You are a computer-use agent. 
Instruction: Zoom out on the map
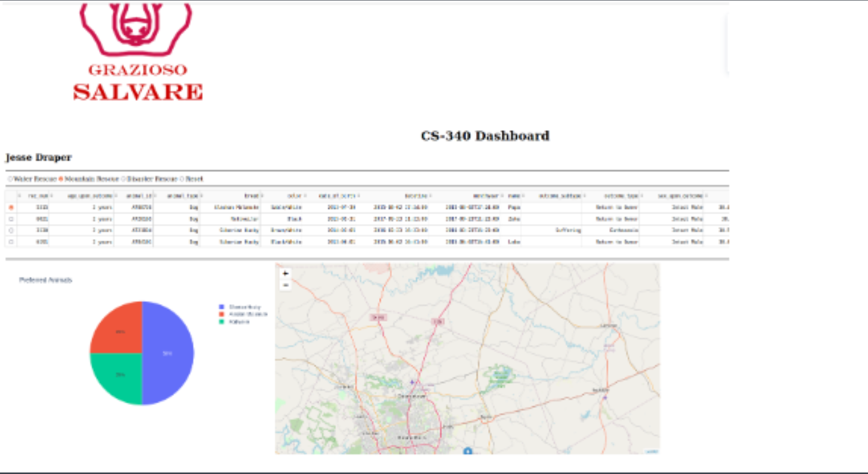pyautogui.click(x=286, y=285)
